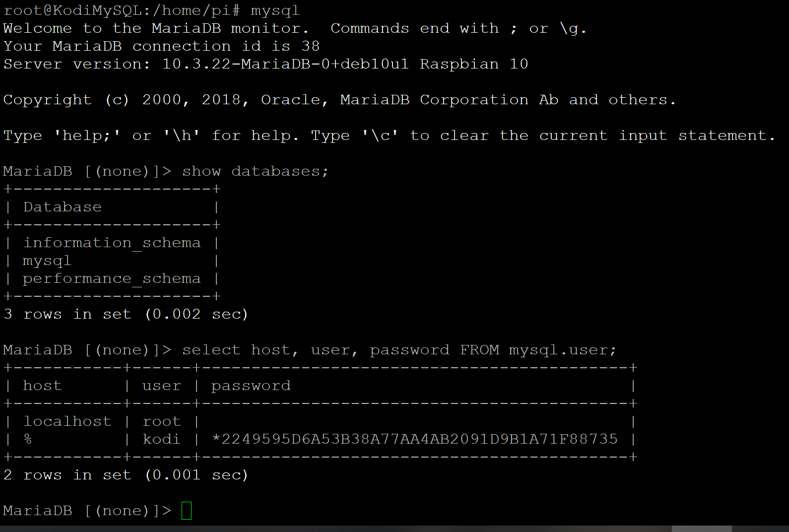This screenshot has width=789, height=532.
Task: Click the kodi user password hash
Action: point(414,439)
